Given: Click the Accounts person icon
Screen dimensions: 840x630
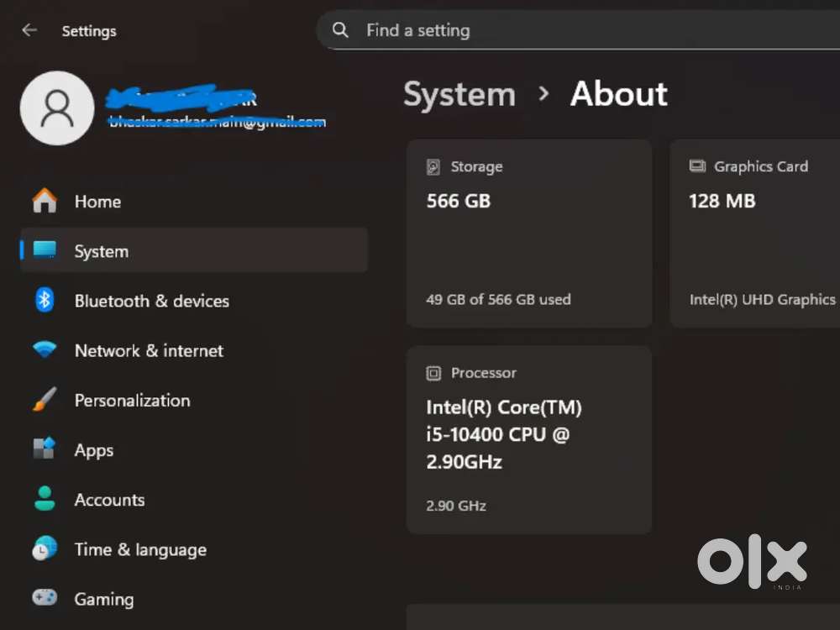Looking at the screenshot, I should [44, 500].
